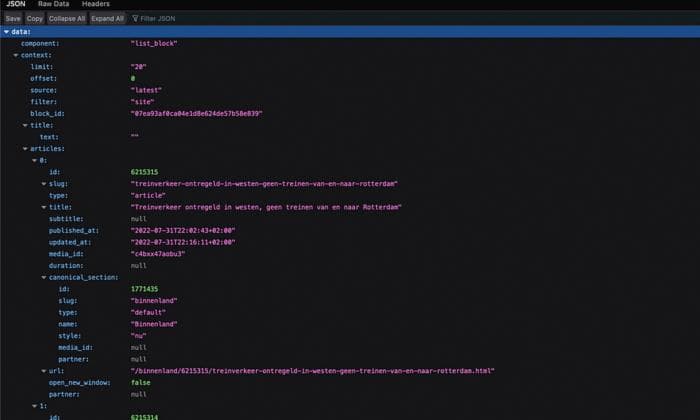This screenshot has width=700, height=420.
Task: Toggle the article 1 node arrow
Action: coord(33,405)
